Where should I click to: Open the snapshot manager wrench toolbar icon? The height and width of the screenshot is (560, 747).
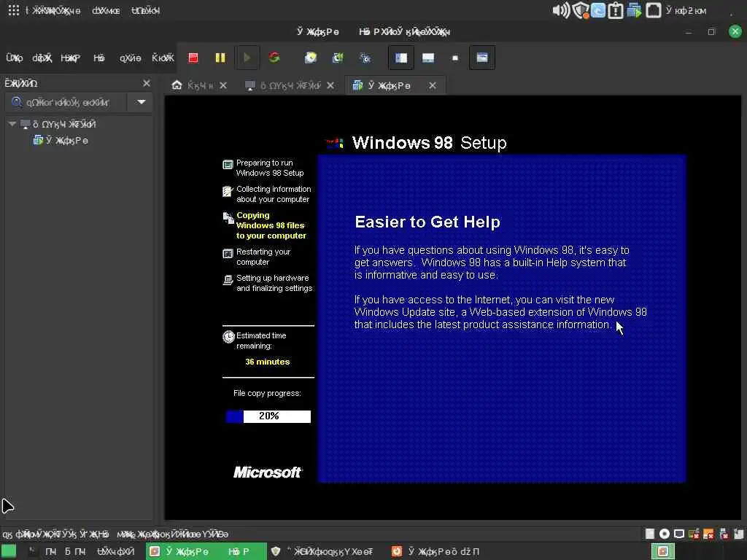pyautogui.click(x=365, y=58)
